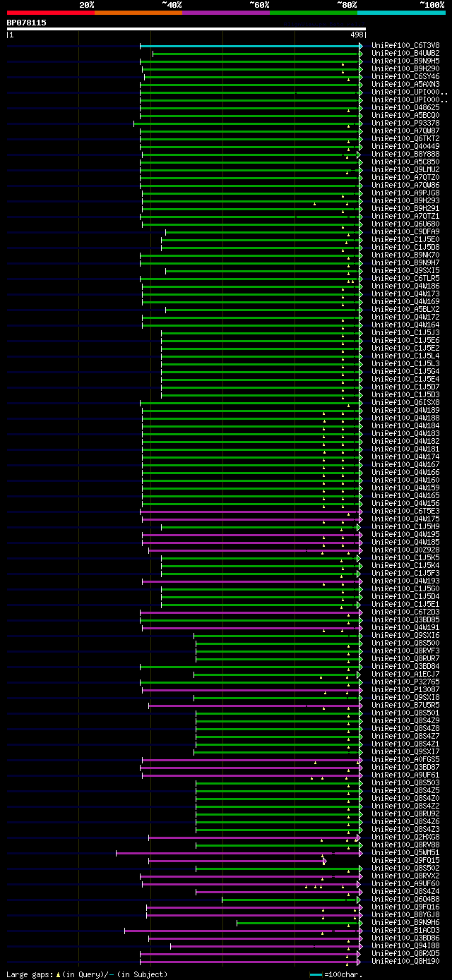Click the UniRef100_B7U5R5 label
Screen dimensions: 452x980
click(x=405, y=705)
